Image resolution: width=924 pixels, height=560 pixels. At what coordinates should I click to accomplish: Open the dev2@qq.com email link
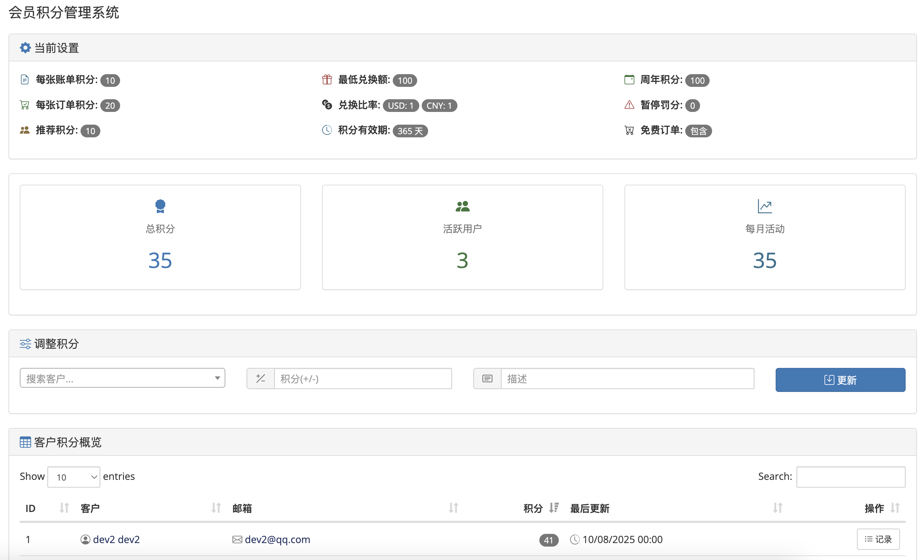[277, 539]
